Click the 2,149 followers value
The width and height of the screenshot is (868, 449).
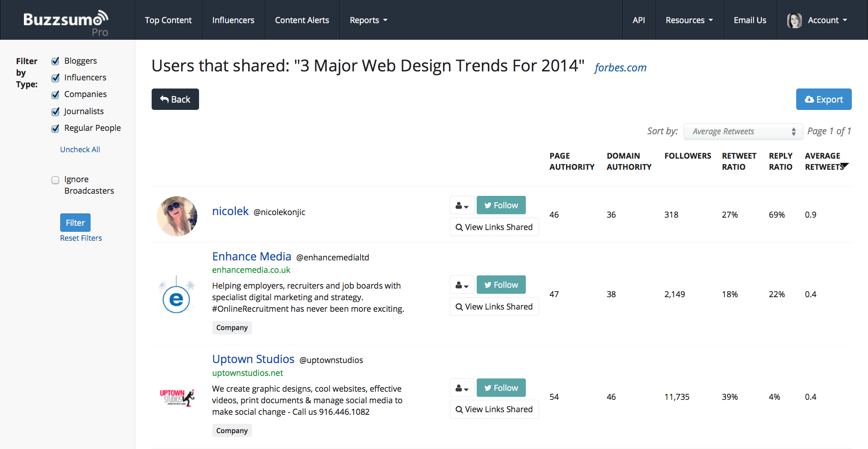(x=674, y=294)
